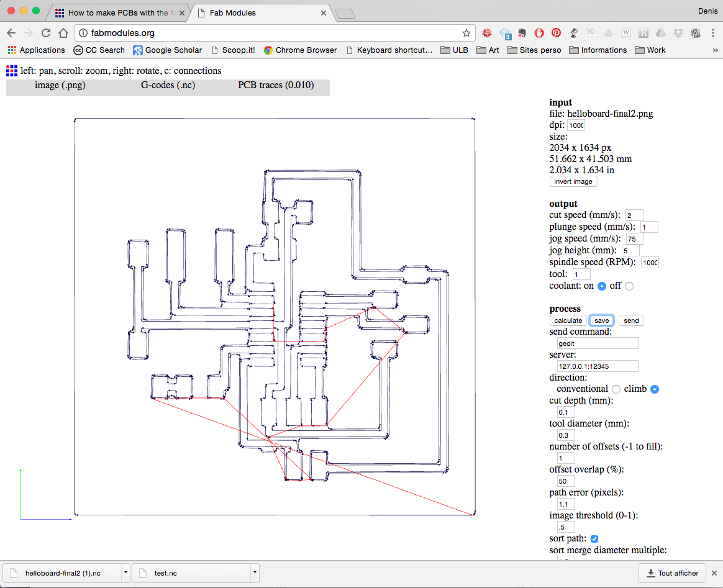Click Tout afficher in downloads bar
This screenshot has width=723, height=588.
click(672, 573)
